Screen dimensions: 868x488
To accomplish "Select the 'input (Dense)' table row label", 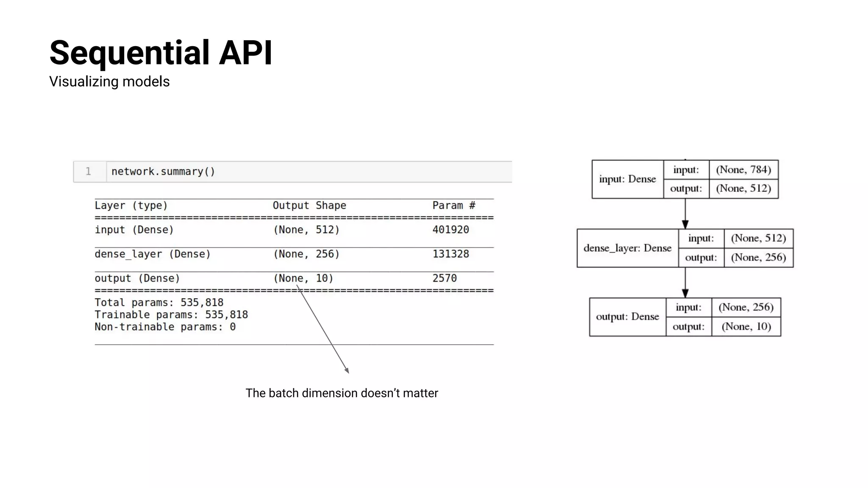I will (134, 230).
